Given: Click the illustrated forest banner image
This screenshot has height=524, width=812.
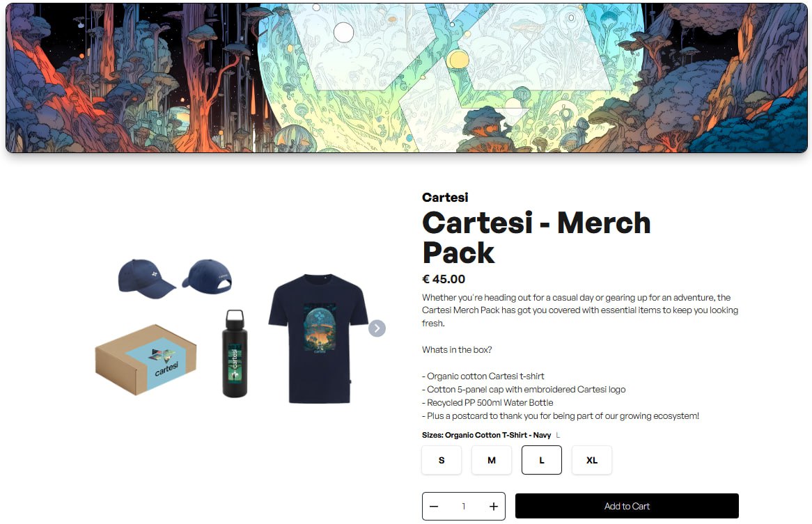Looking at the screenshot, I should click(407, 78).
